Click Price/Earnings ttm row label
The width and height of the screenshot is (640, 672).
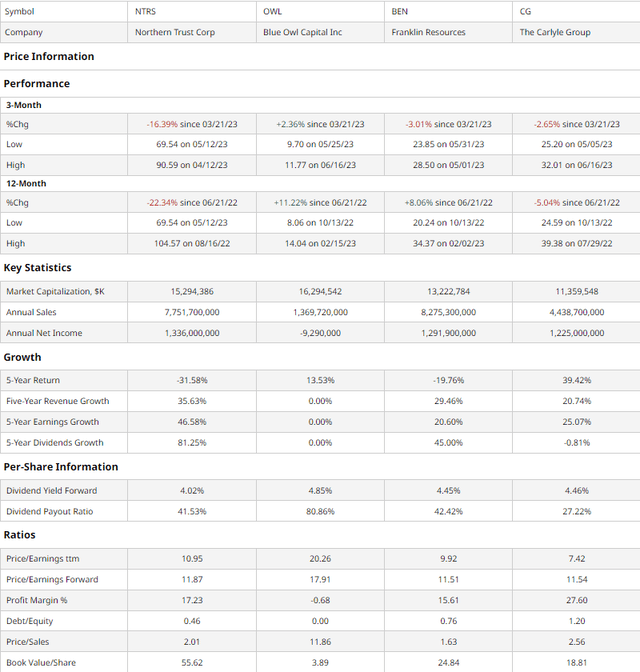[42, 559]
